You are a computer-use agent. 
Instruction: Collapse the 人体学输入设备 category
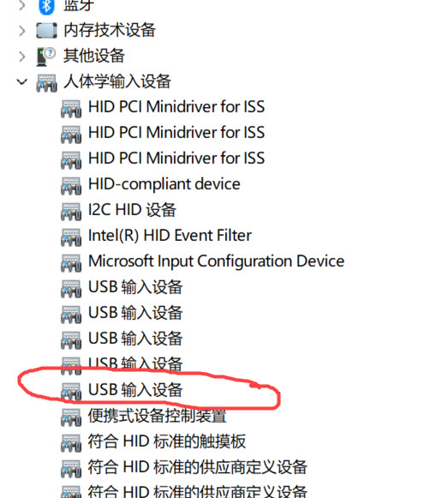point(21,82)
